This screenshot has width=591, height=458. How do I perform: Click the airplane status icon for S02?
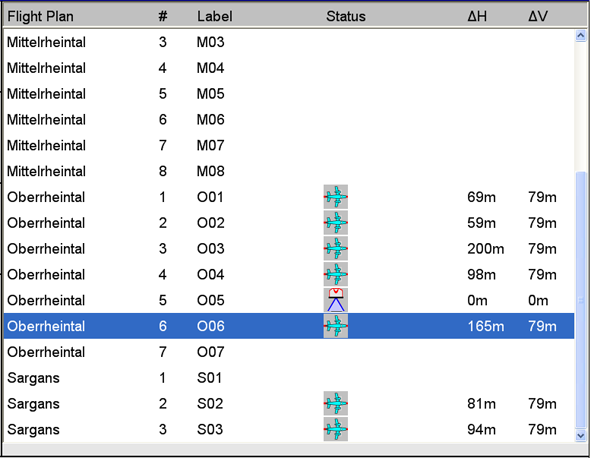(x=335, y=403)
